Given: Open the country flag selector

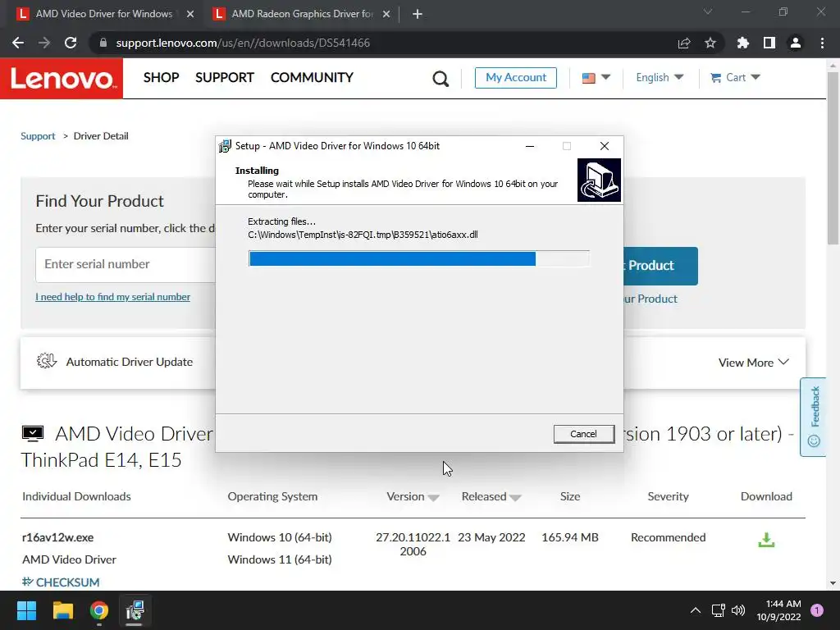Looking at the screenshot, I should [596, 78].
